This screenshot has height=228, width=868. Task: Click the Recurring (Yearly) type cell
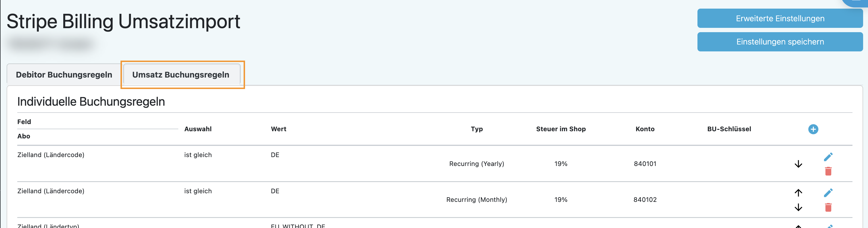[x=476, y=164]
